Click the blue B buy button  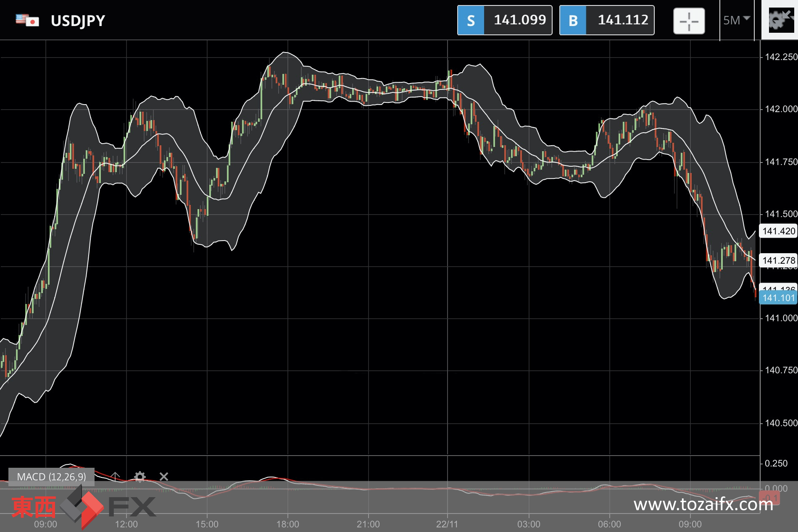tap(573, 20)
